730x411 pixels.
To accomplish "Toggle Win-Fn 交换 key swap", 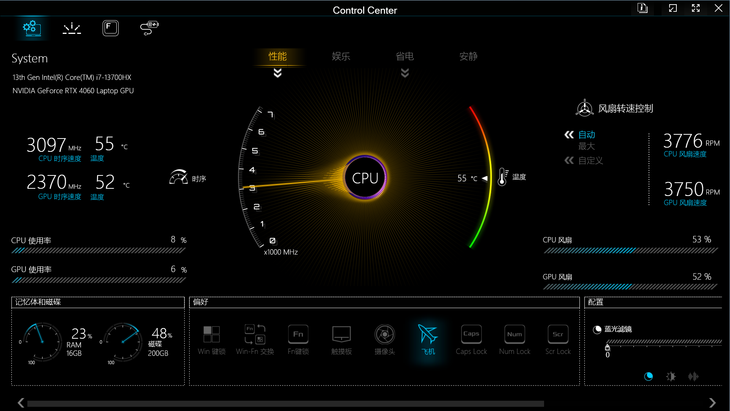I will click(255, 340).
